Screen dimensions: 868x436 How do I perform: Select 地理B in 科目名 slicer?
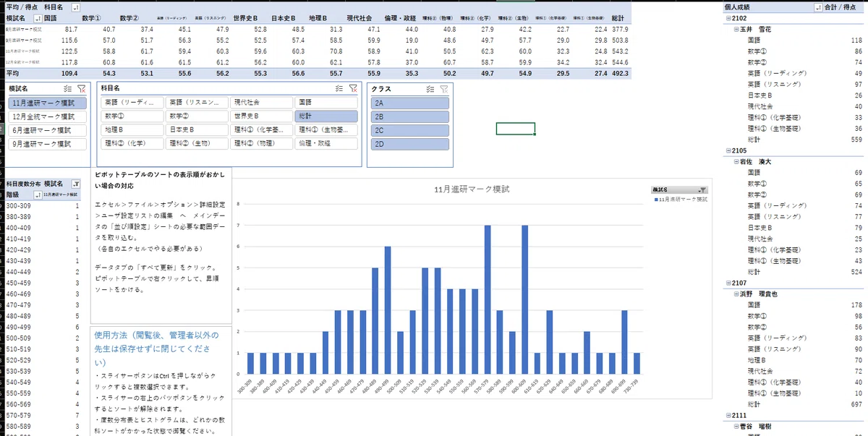click(x=132, y=130)
